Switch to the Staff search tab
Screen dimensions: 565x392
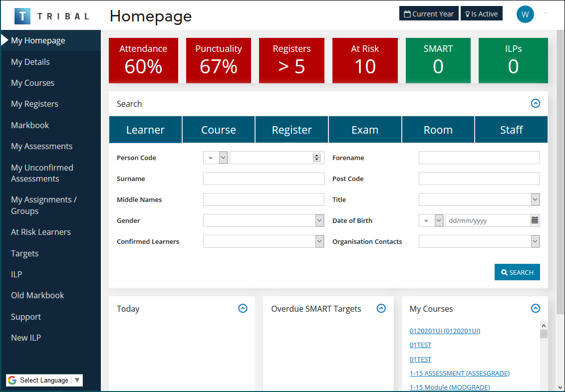511,130
